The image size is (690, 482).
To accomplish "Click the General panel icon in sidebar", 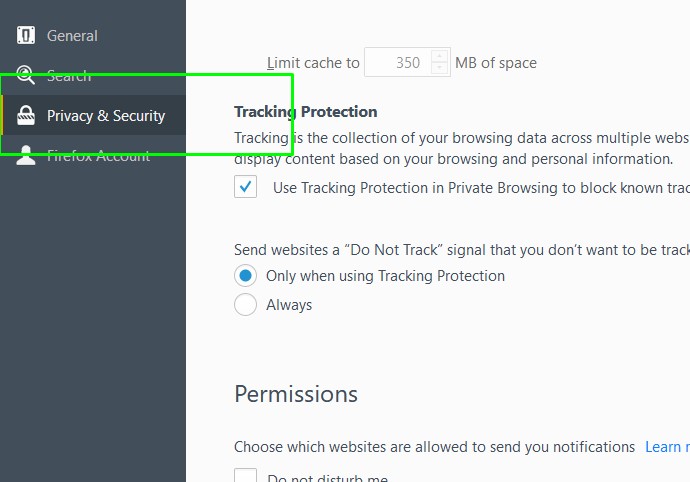I will pyautogui.click(x=26, y=36).
